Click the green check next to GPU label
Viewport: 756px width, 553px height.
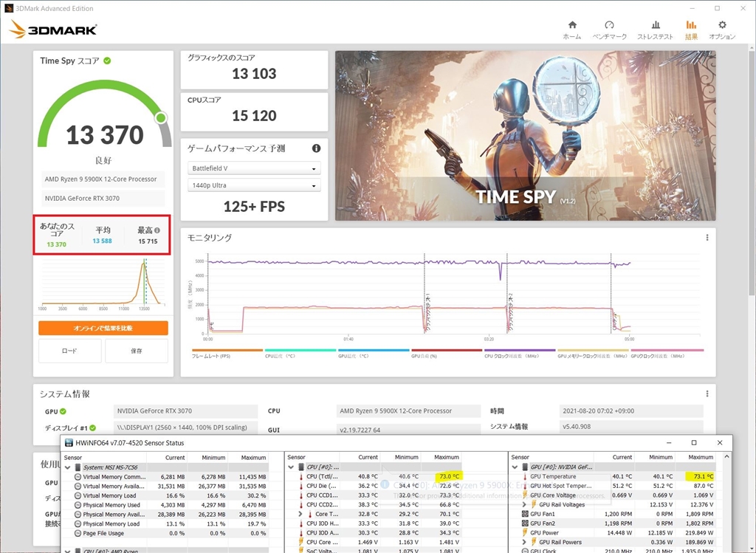pos(63,411)
